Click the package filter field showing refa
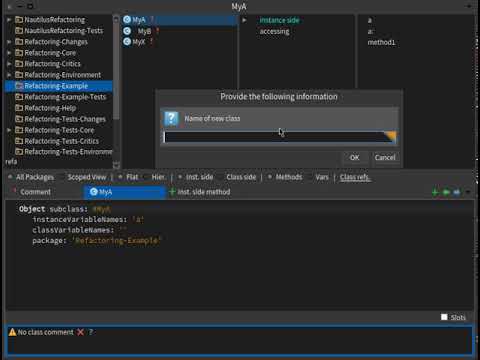This screenshot has height=360, width=480. click(58, 162)
